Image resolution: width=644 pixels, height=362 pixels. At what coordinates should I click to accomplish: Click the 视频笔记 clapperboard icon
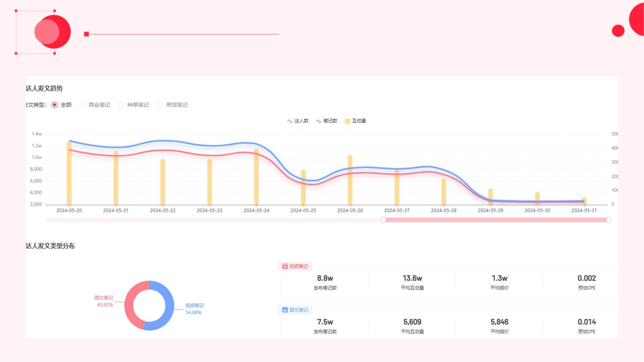tap(285, 266)
